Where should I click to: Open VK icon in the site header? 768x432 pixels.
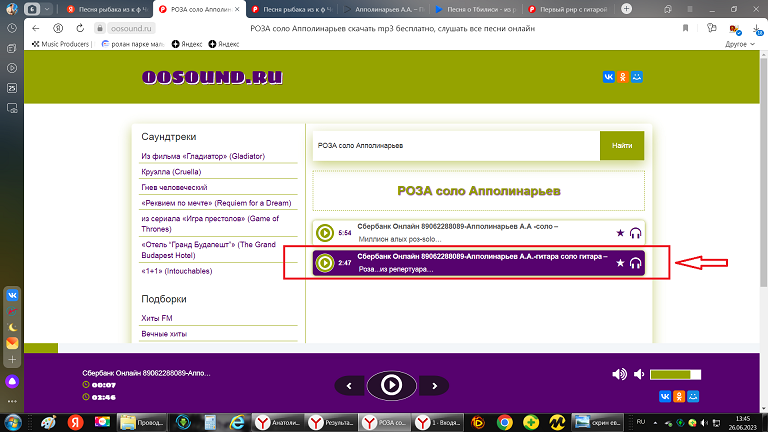coord(608,77)
